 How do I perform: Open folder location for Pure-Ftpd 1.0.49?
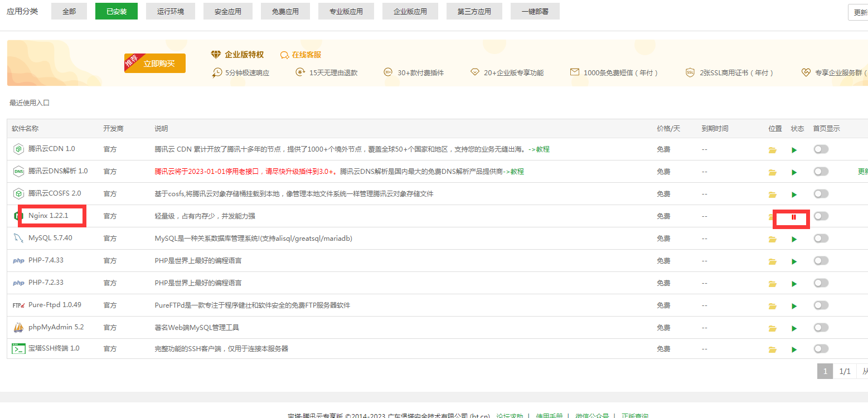click(772, 306)
